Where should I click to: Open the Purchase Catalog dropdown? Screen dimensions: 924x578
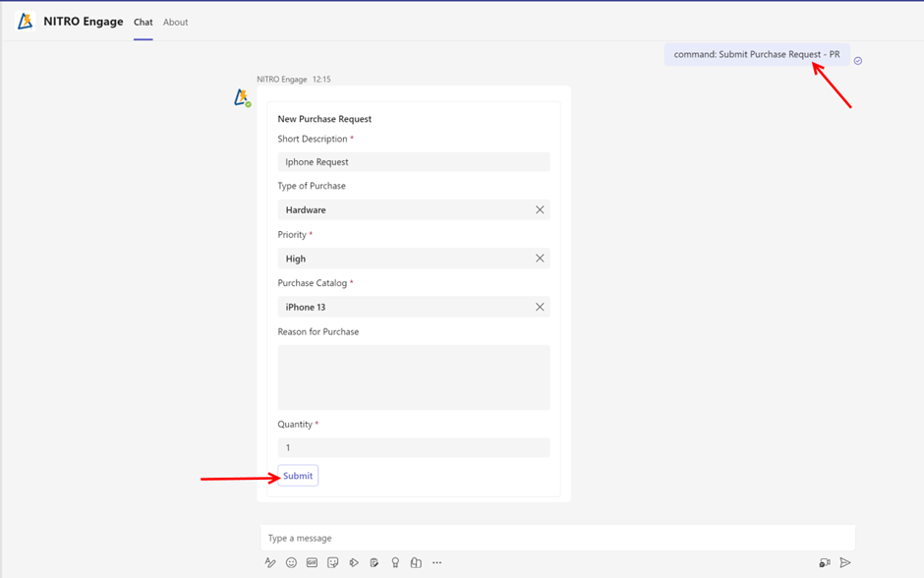[x=403, y=307]
